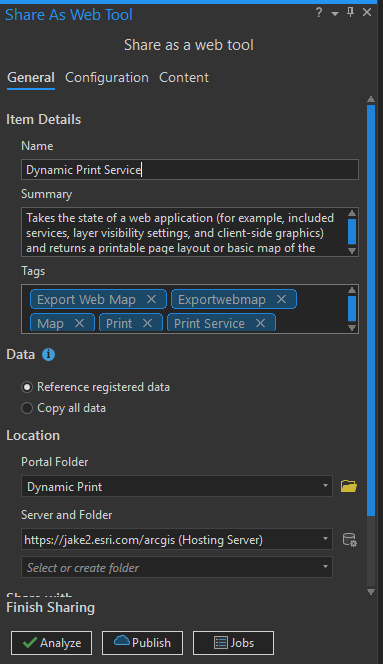Open the Jobs button
The height and width of the screenshot is (664, 383).
(x=233, y=643)
